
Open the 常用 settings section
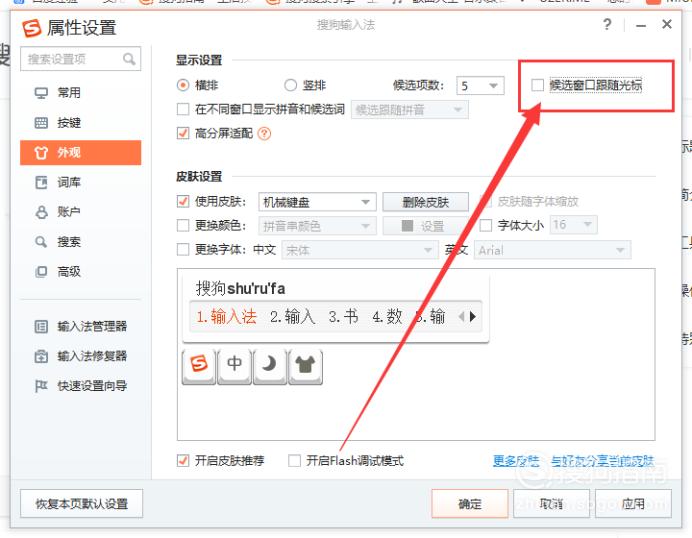[x=81, y=93]
